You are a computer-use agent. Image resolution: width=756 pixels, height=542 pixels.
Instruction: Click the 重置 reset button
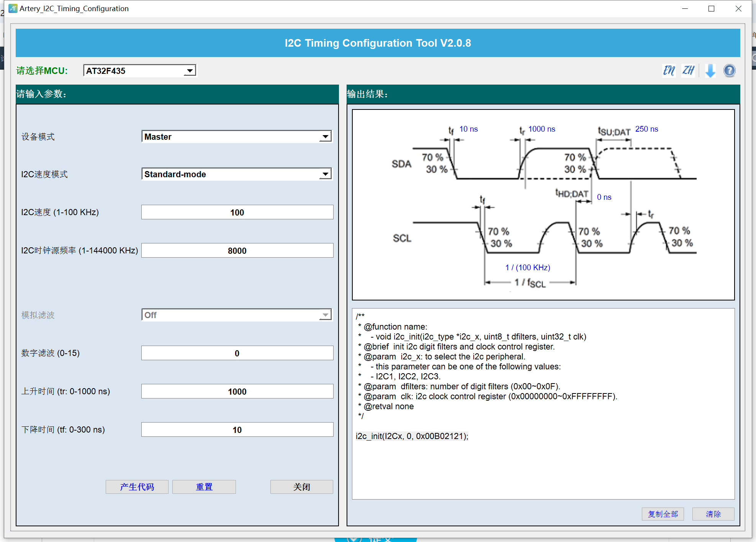click(x=204, y=487)
